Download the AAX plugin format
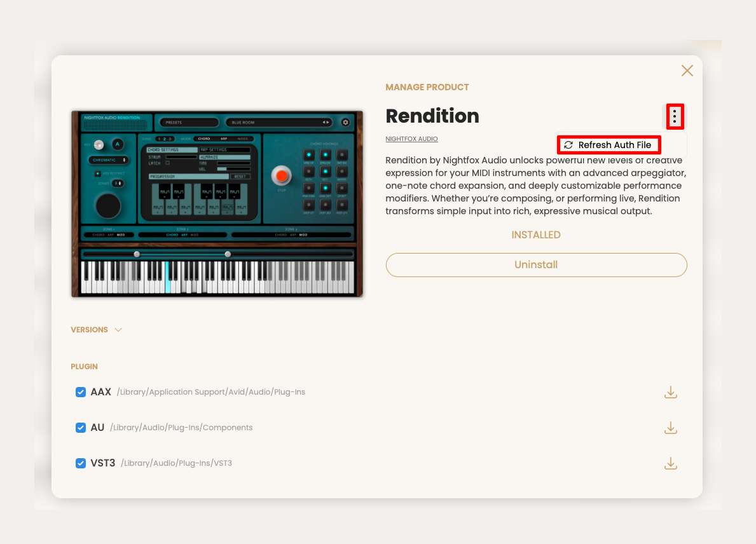756x544 pixels. tap(671, 392)
